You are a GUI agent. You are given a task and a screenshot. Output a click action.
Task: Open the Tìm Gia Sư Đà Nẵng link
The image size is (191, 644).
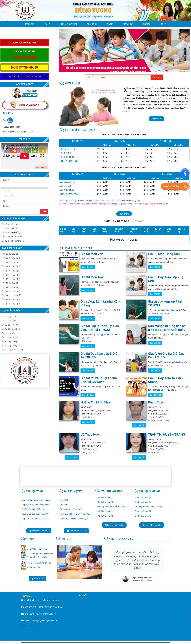pyautogui.click(x=11, y=232)
